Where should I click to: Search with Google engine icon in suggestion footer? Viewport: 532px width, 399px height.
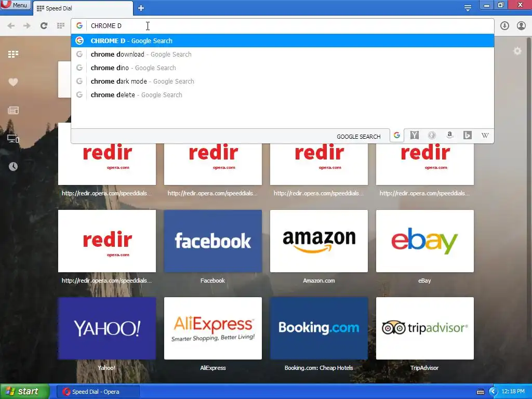[397, 136]
